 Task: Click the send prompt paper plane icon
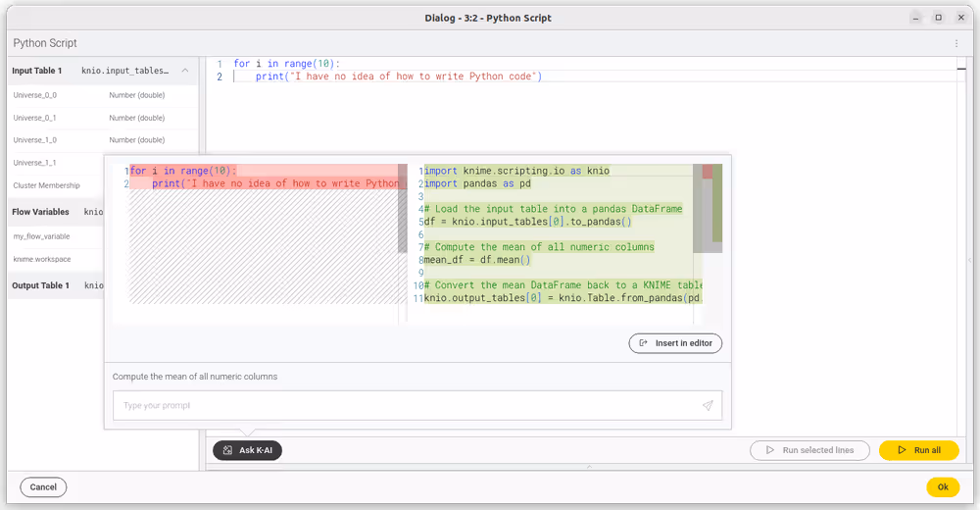tap(708, 405)
